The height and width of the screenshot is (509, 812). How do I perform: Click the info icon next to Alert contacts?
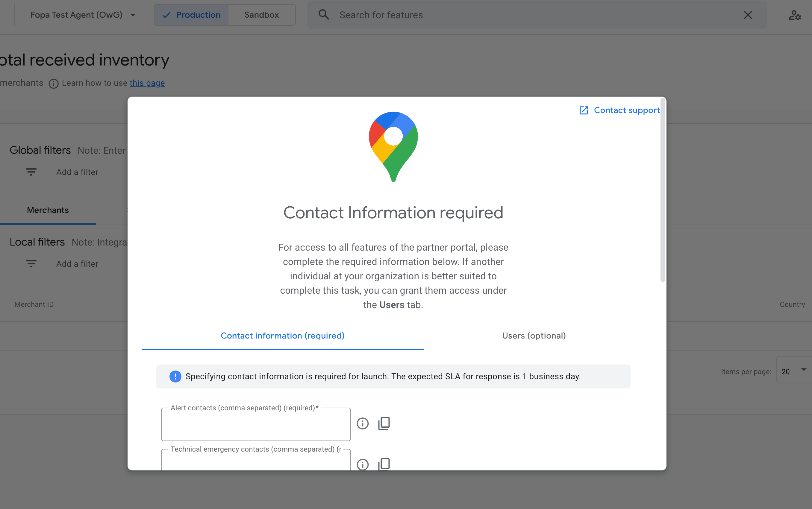pos(363,423)
